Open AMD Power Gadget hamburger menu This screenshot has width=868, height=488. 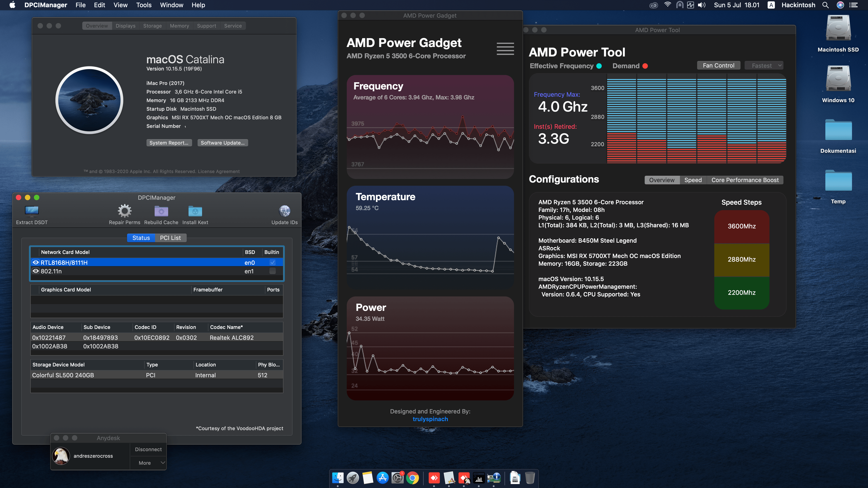[505, 49]
